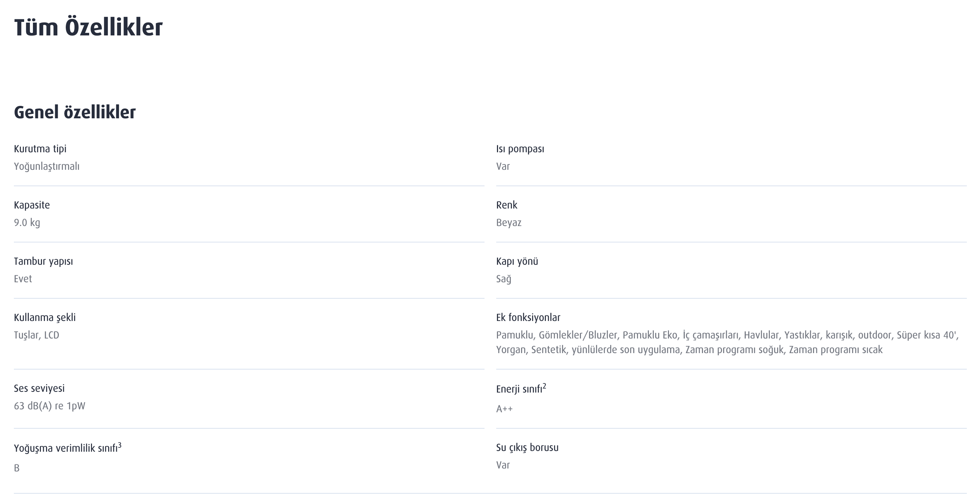Select the 9.0 kg capacity value

[27, 223]
